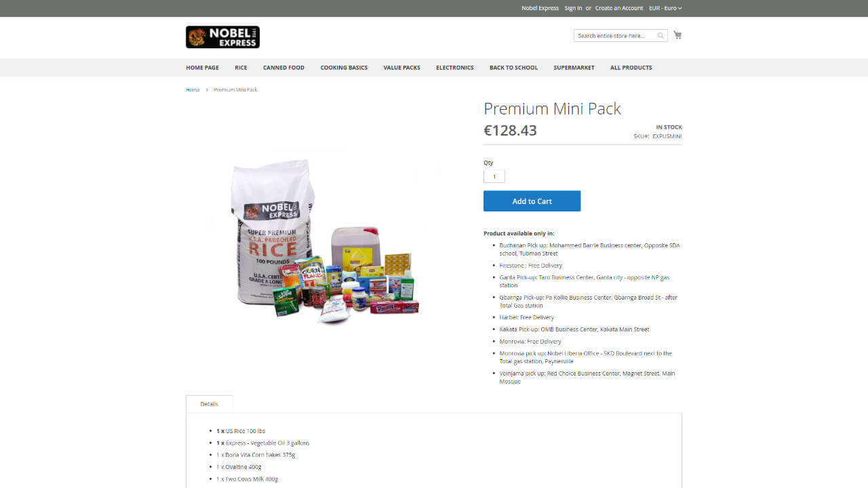Select the Electronics category

tap(454, 68)
